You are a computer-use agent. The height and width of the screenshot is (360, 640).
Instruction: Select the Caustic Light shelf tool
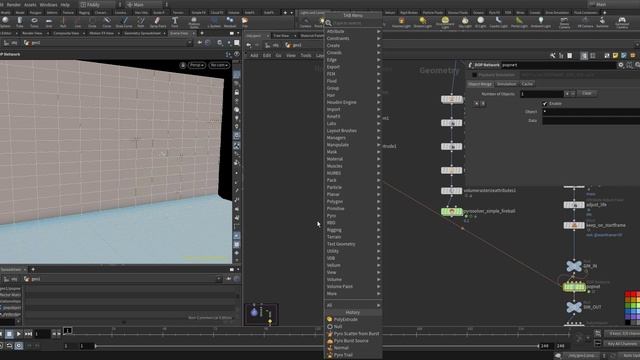pyautogui.click(x=498, y=22)
